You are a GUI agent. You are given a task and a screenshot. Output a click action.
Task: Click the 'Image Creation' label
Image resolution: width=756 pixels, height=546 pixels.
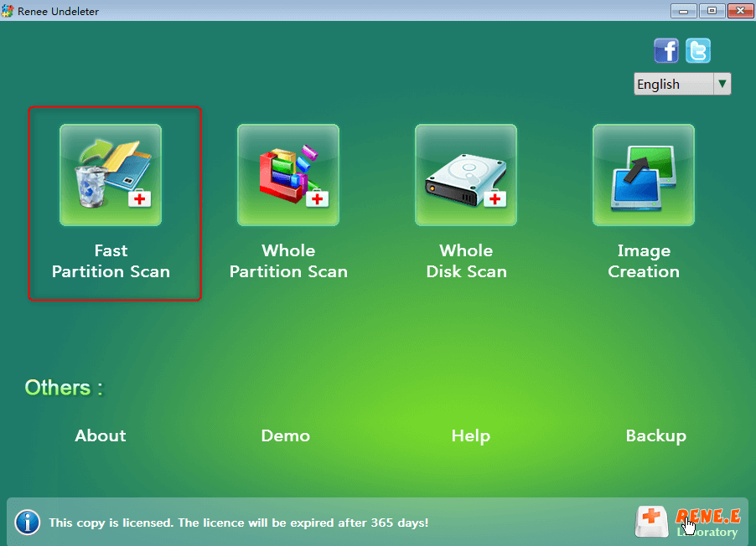click(644, 261)
